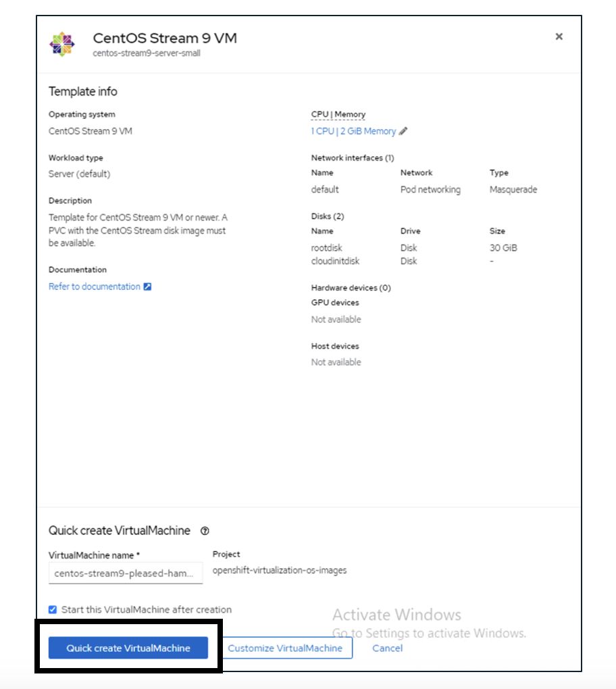The image size is (616, 689).
Task: Click the Template info heading
Action: (83, 91)
